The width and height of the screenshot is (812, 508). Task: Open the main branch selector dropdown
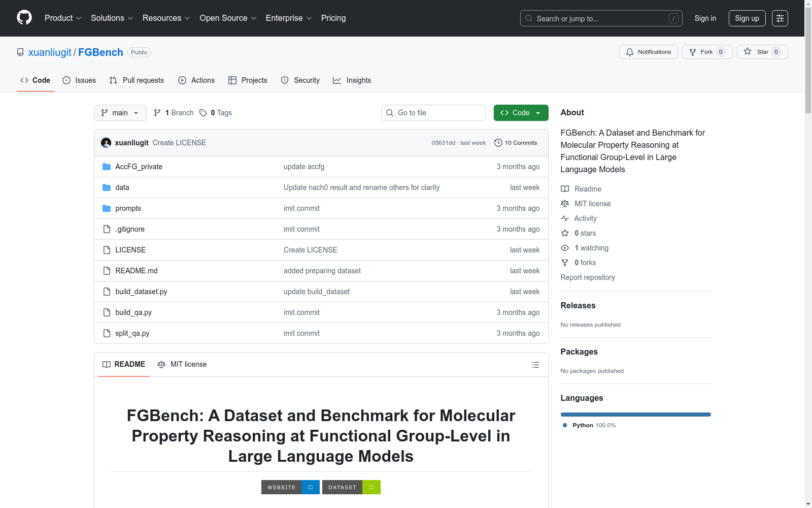(x=120, y=113)
